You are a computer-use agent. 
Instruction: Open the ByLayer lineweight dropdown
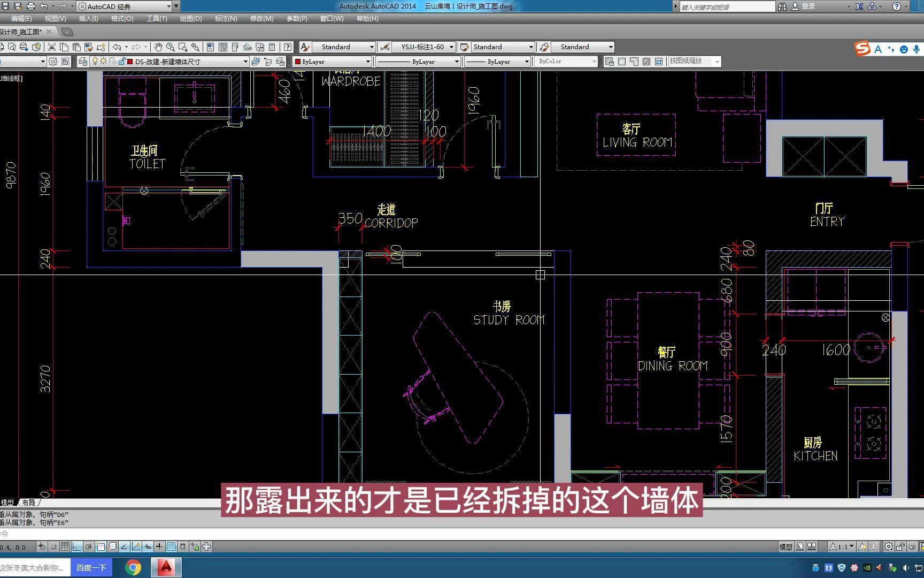[x=497, y=62]
